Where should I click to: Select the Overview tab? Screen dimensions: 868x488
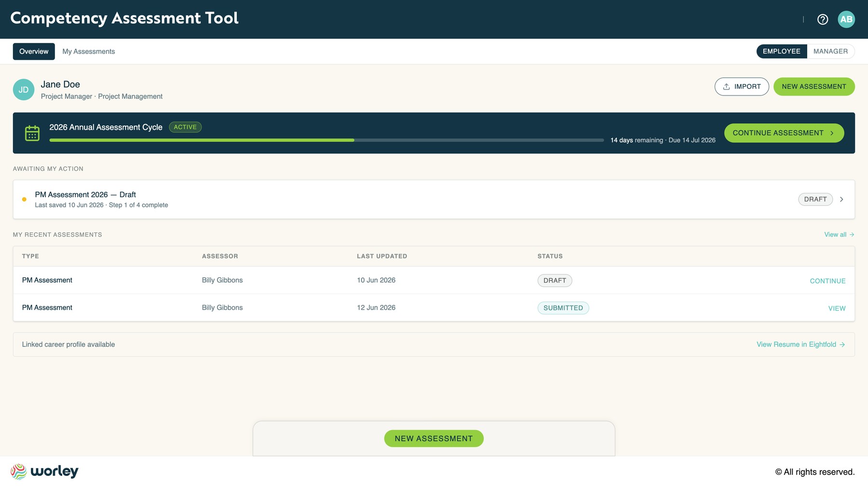point(34,52)
